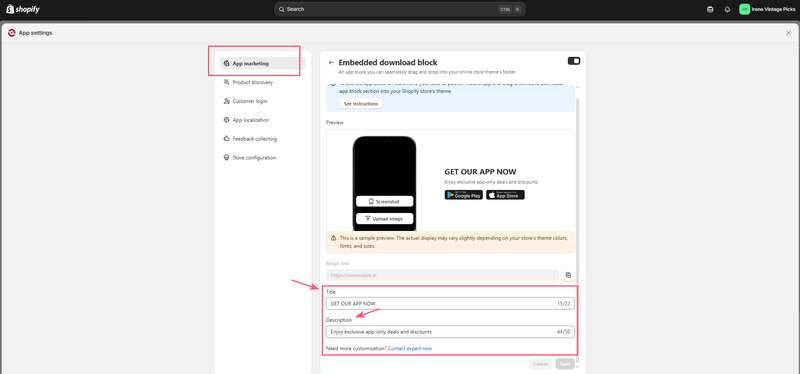Click the Shopify logo
This screenshot has height=374, width=800.
click(23, 9)
